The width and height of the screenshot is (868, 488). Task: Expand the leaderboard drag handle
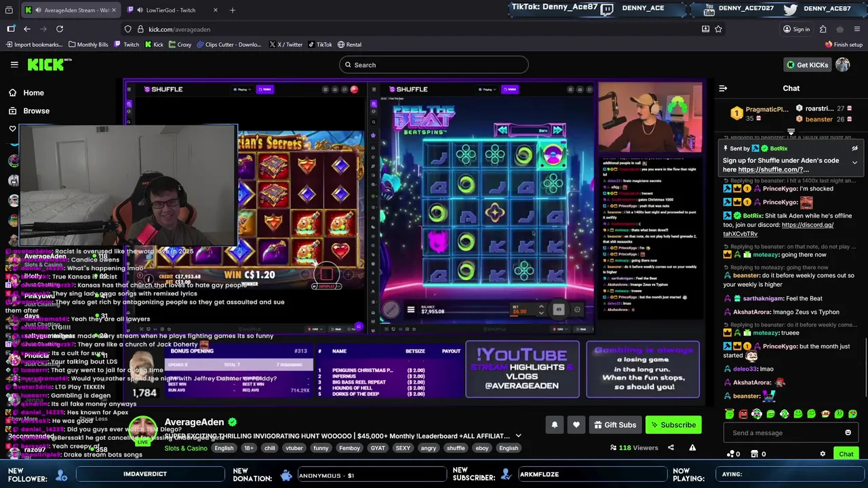pos(791,131)
